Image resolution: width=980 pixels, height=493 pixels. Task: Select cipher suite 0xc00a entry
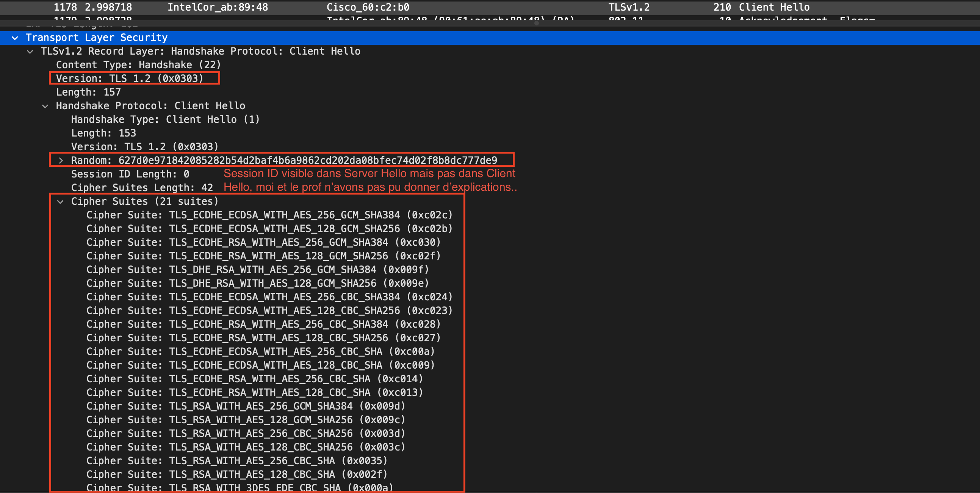point(260,352)
